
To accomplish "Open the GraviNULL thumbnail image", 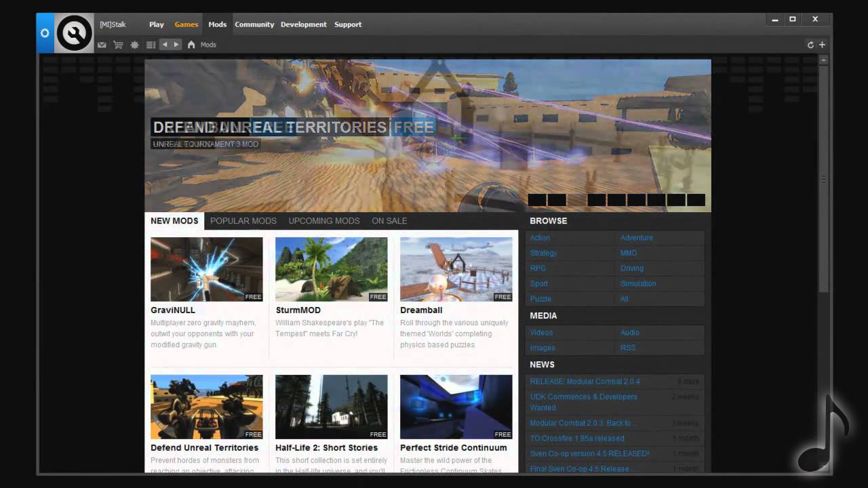I will tap(207, 269).
